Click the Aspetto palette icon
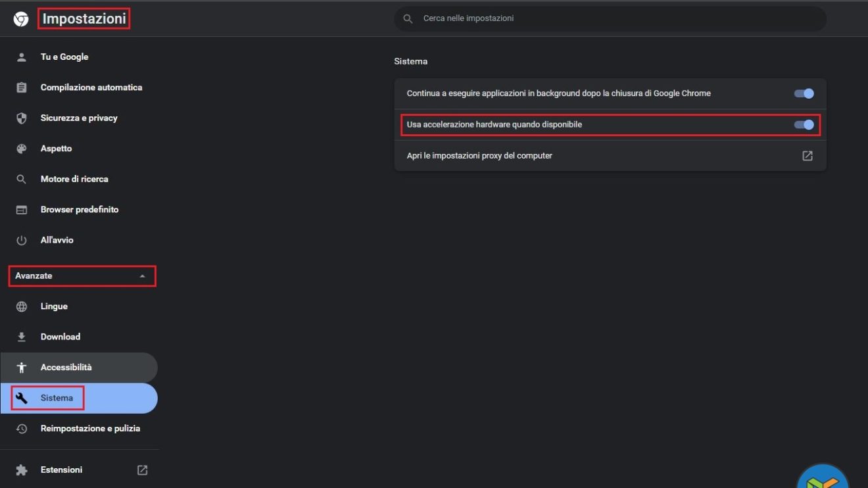The image size is (868, 488). pos(22,149)
